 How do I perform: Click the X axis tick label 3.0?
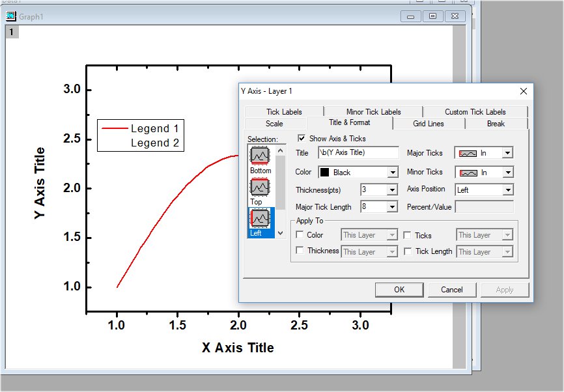pyautogui.click(x=360, y=325)
